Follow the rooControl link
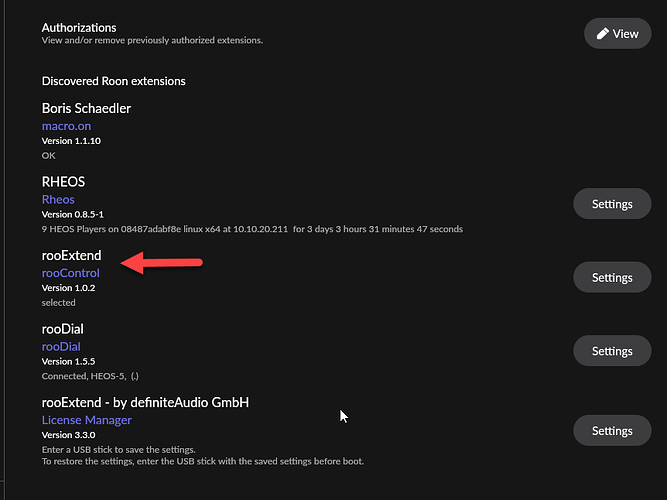Viewport: 667px width, 500px height. (x=71, y=273)
